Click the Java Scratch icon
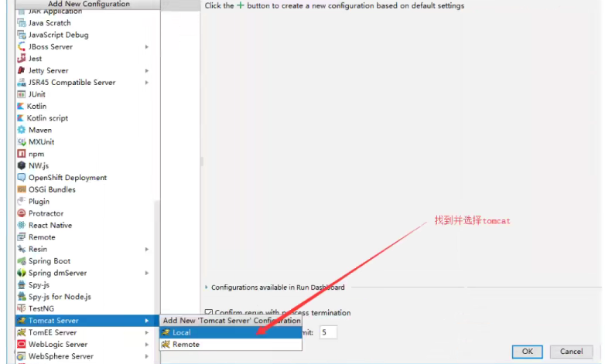Screen dimensions: 605x364 [x=22, y=23]
